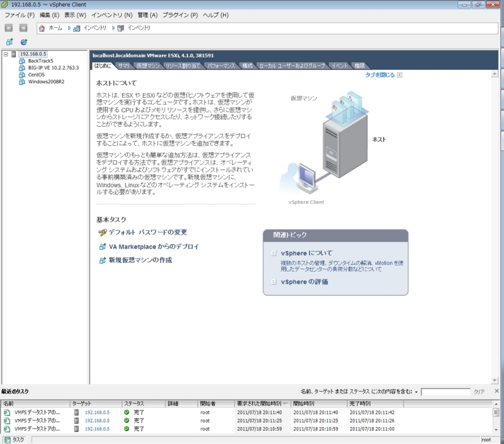Switch to the リソース割り当て tab
The image size is (504, 444).
pyautogui.click(x=183, y=66)
